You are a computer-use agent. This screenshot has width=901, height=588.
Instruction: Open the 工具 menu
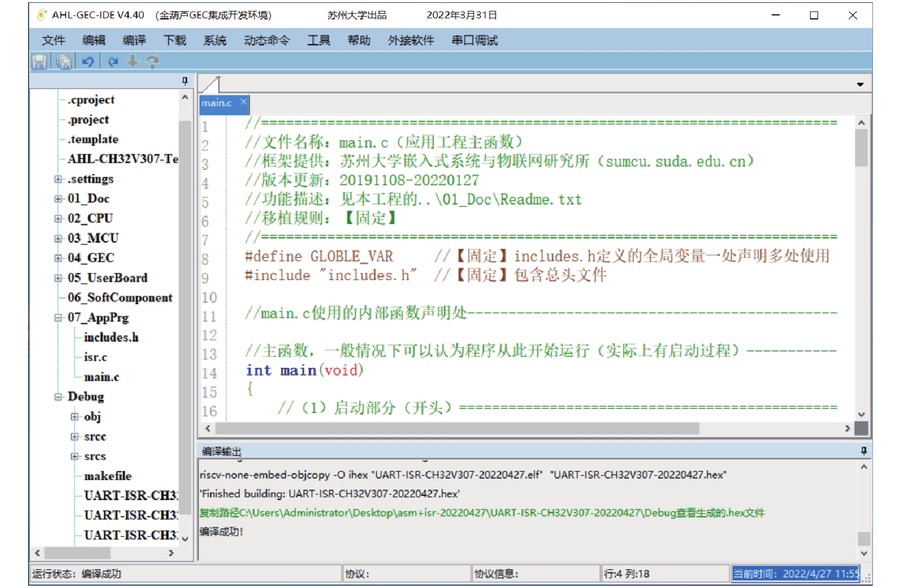pyautogui.click(x=319, y=40)
